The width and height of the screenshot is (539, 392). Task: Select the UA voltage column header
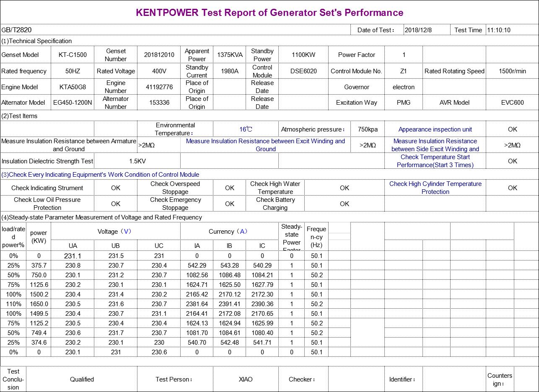[x=73, y=246]
